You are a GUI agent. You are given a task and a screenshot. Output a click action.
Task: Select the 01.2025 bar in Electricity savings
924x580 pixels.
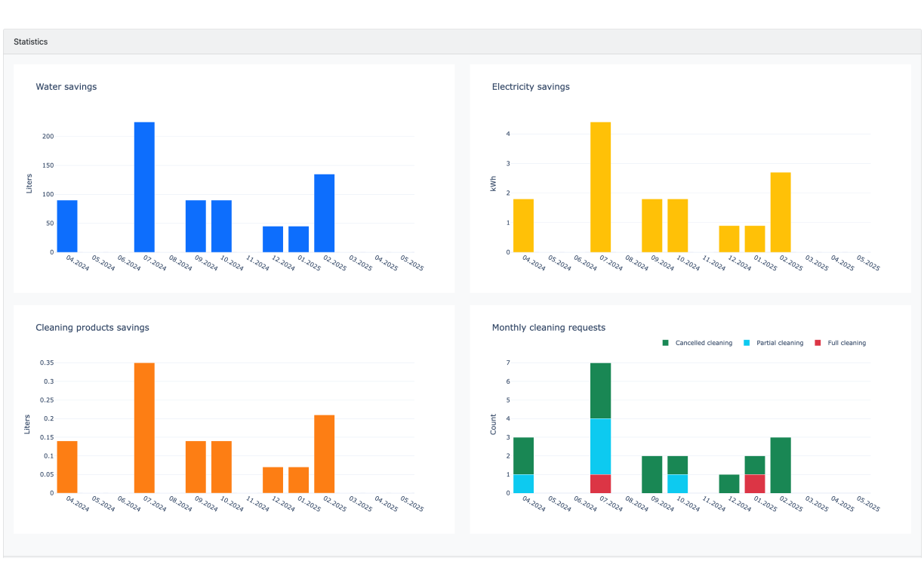(754, 239)
